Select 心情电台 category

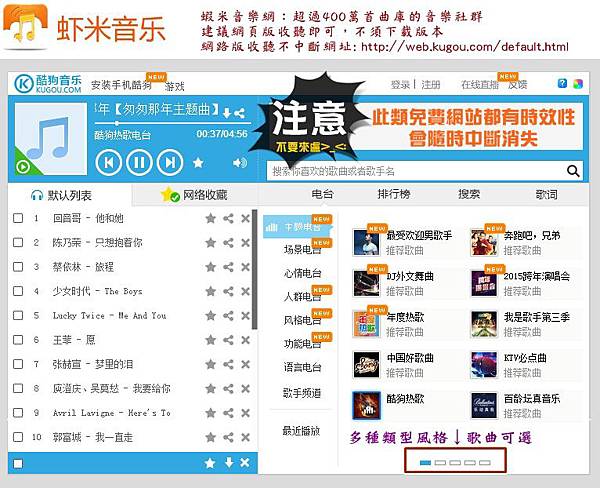click(x=302, y=273)
